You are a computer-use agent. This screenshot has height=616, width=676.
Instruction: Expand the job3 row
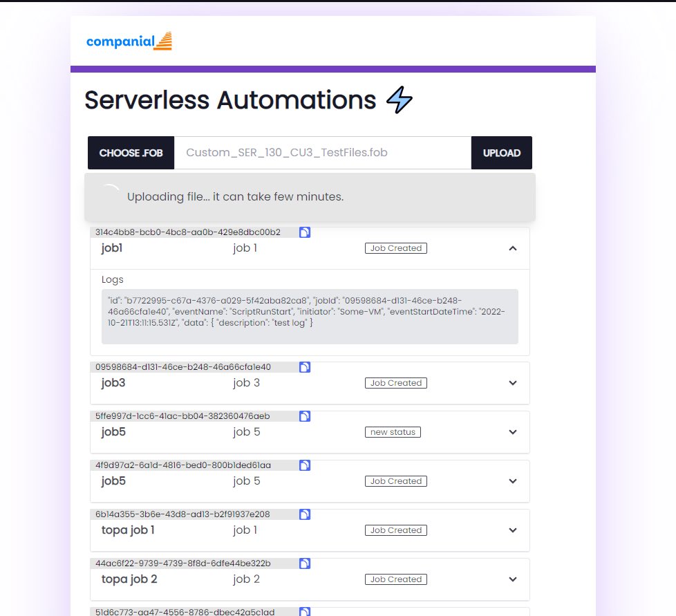513,383
